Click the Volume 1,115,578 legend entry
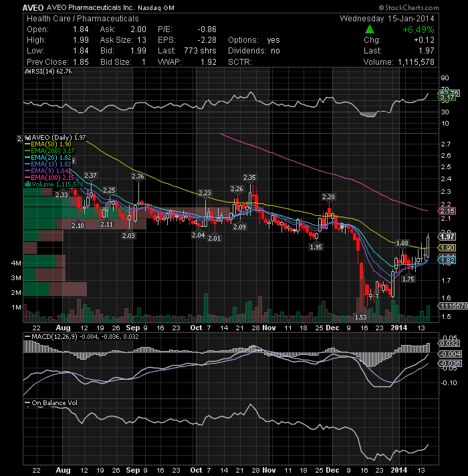Screen dimensions: 468x476 (x=53, y=185)
